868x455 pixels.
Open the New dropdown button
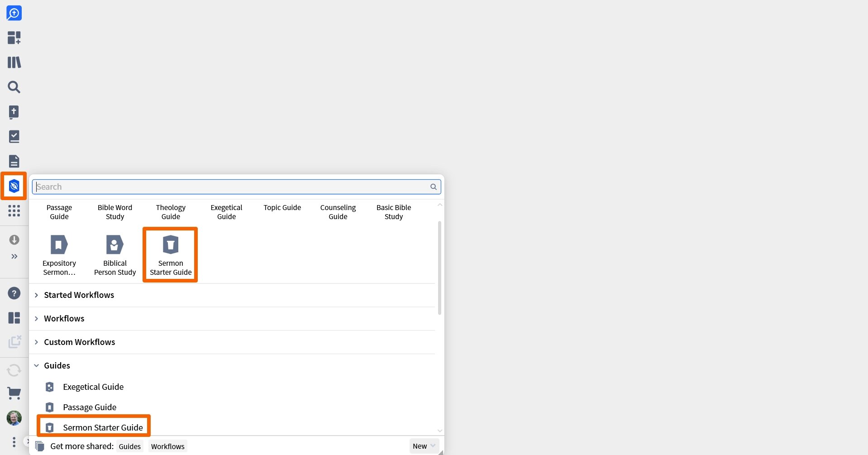(x=424, y=446)
